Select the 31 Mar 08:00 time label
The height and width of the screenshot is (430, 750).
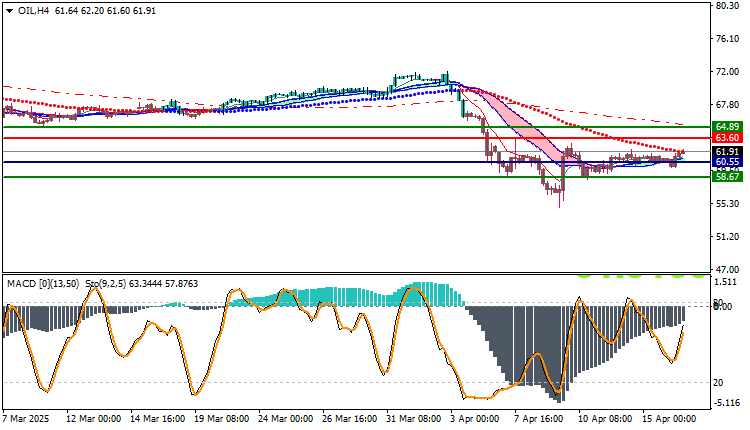(x=413, y=419)
